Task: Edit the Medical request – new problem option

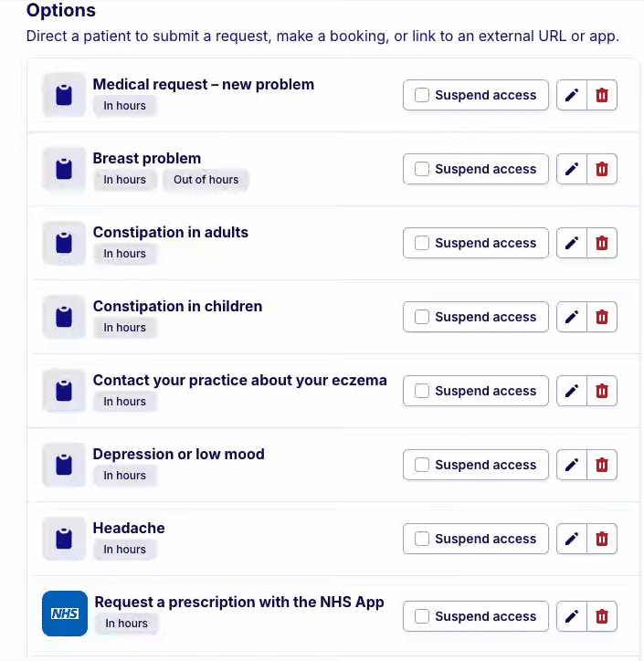Action: 572,95
